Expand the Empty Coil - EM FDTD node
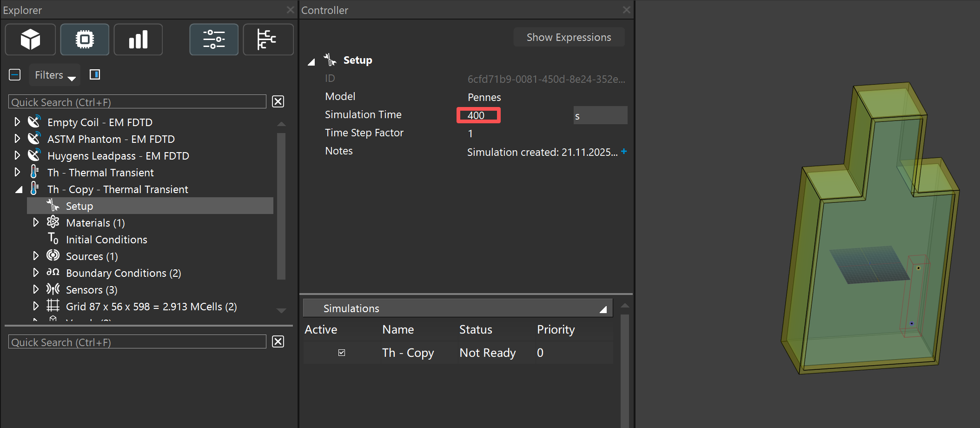 point(17,122)
